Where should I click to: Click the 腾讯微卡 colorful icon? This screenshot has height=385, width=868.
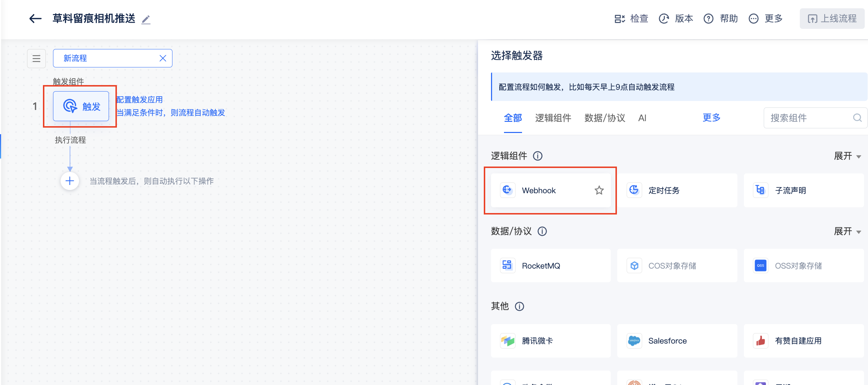(x=507, y=341)
